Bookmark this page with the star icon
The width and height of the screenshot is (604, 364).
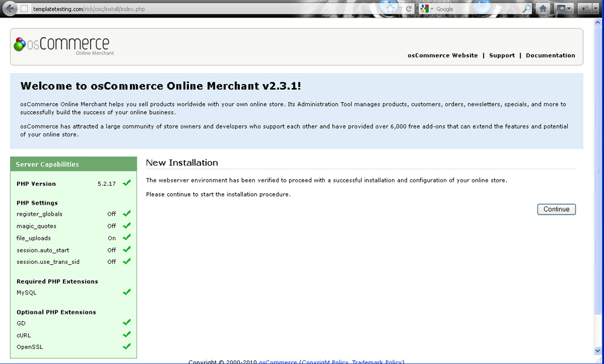[391, 8]
